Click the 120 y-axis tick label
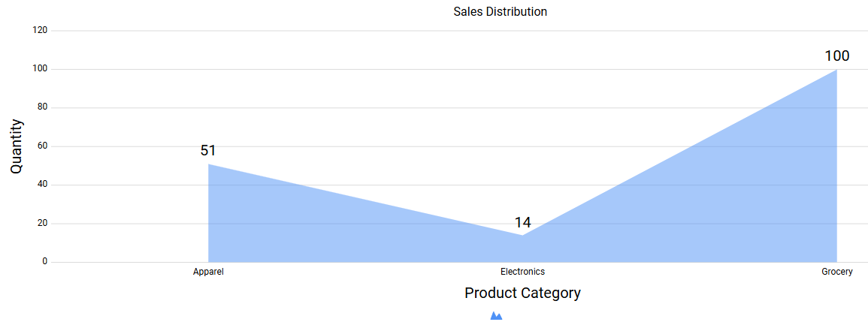The height and width of the screenshot is (325, 868). click(x=40, y=31)
